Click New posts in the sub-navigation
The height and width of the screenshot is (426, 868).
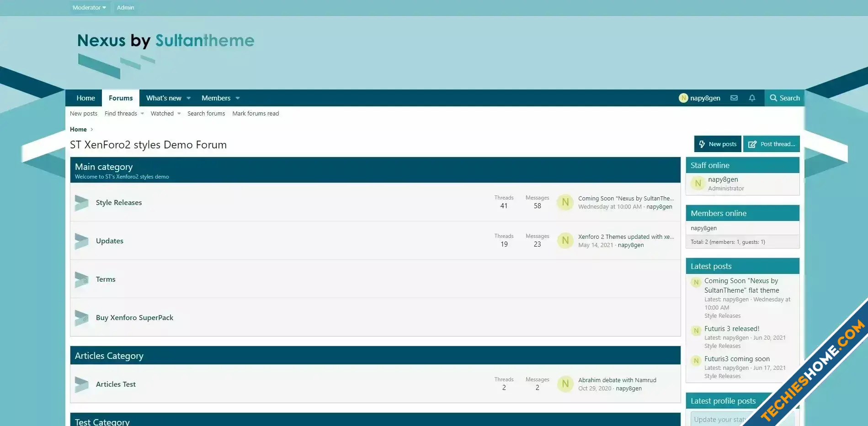84,114
